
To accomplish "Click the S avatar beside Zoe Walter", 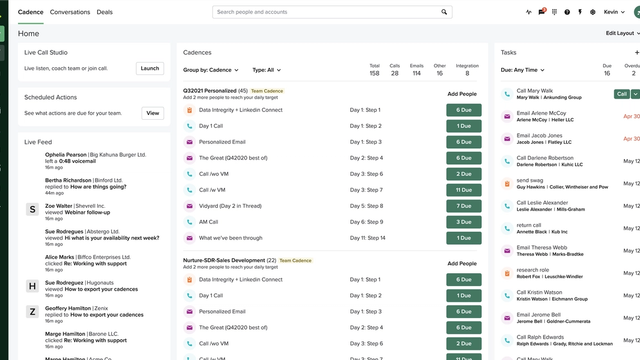I will (32, 209).
